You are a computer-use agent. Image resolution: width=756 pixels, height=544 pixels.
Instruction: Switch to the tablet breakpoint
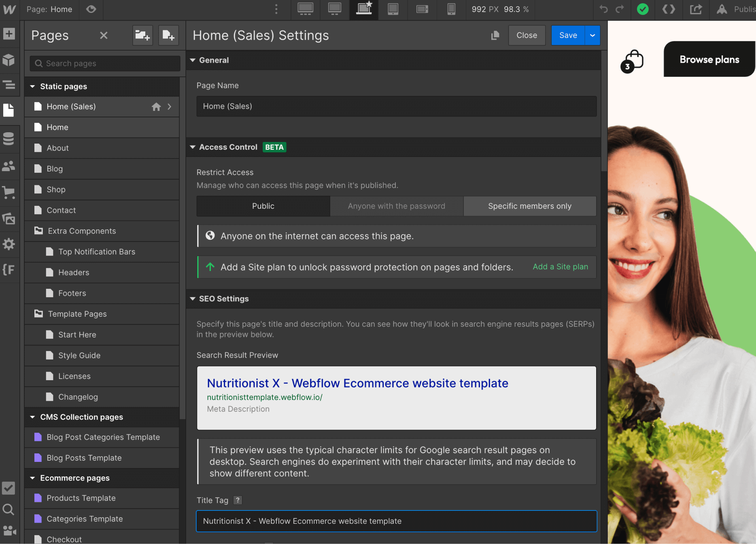pos(393,9)
